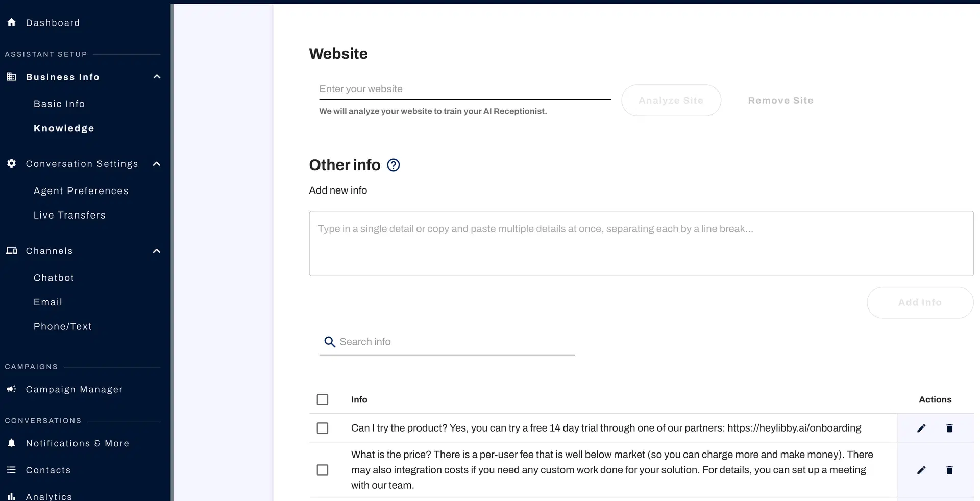Viewport: 980px width, 501px height.
Task: Click the edit pencil on the trial info row
Action: click(x=921, y=428)
